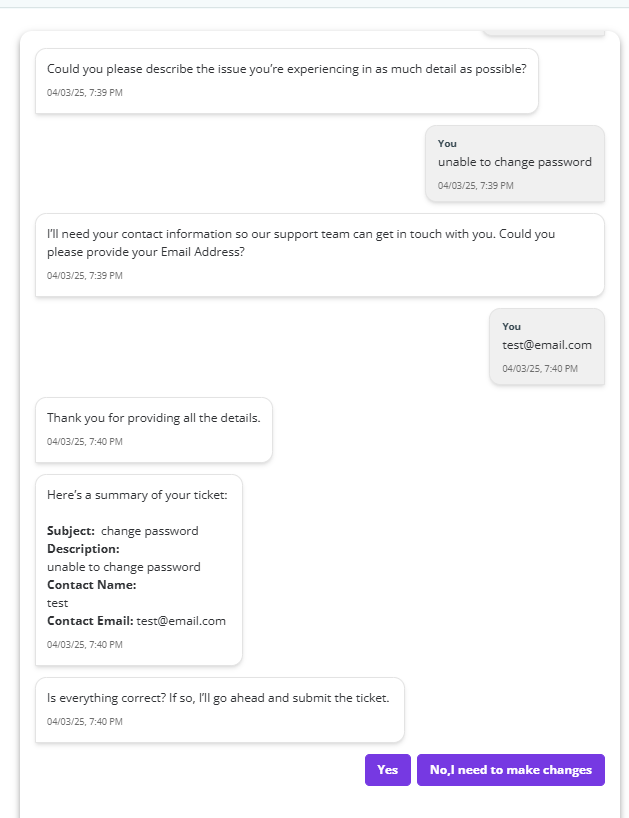The image size is (629, 818).
Task: Click the Contact Name label in the summary
Action: click(x=91, y=585)
